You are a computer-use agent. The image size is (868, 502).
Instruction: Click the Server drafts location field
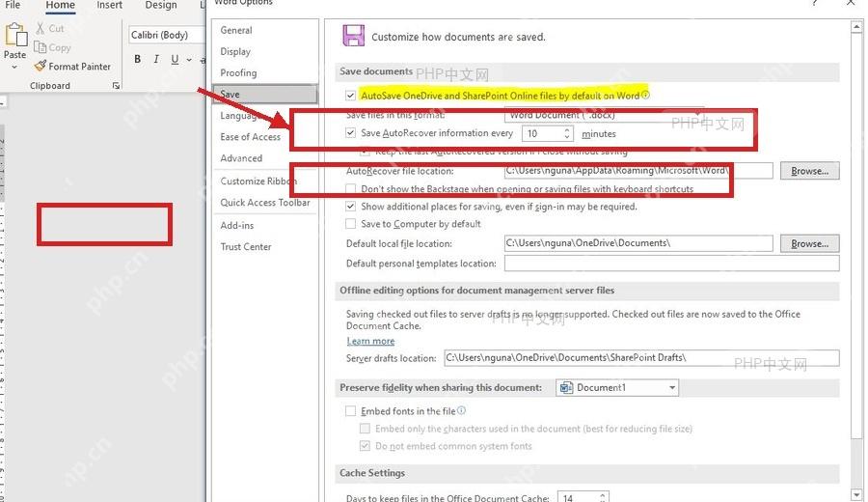pyautogui.click(x=641, y=358)
